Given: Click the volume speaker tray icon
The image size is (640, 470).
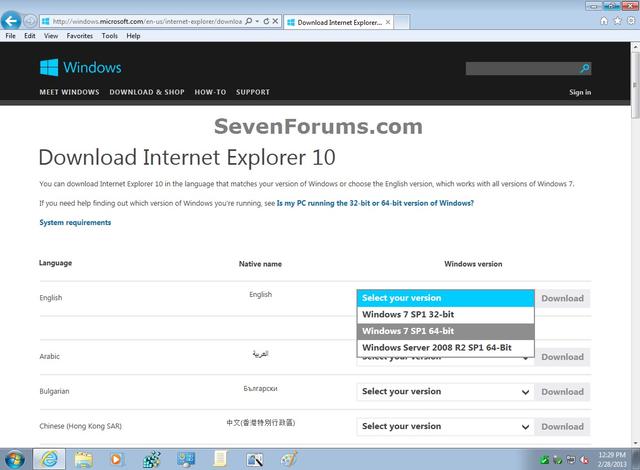Looking at the screenshot, I should click(x=584, y=460).
